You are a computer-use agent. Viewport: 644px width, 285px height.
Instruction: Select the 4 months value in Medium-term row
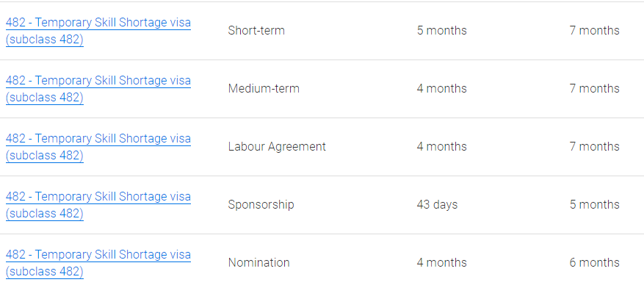pyautogui.click(x=441, y=88)
